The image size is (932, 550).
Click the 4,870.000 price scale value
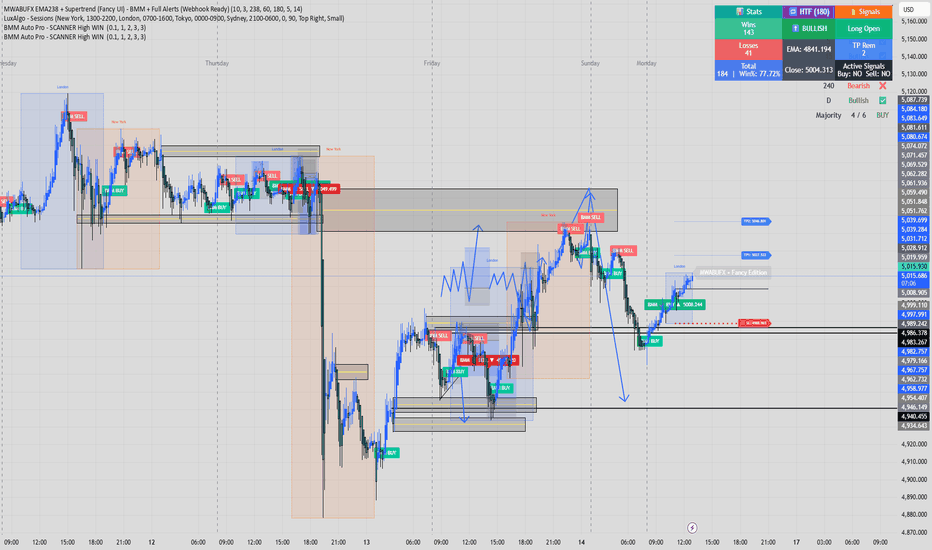coord(914,532)
